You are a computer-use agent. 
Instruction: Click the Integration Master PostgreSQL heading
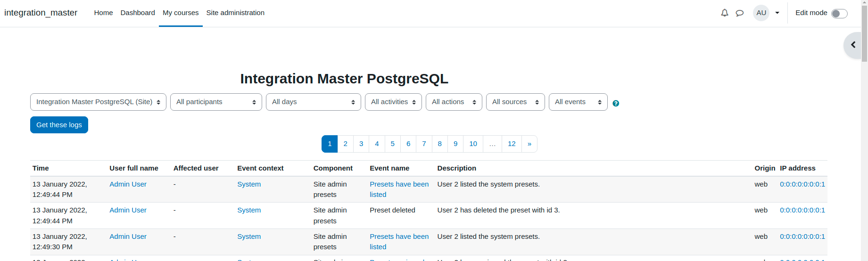coord(344,79)
